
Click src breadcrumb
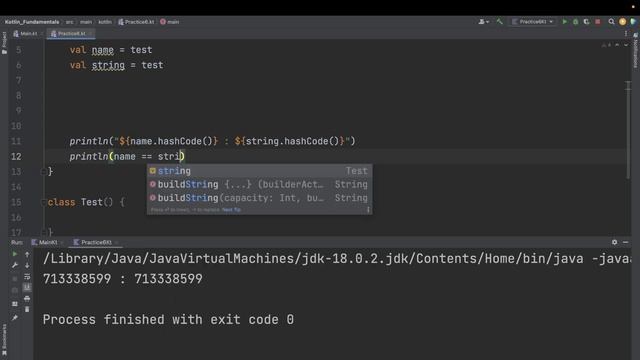pos(69,22)
